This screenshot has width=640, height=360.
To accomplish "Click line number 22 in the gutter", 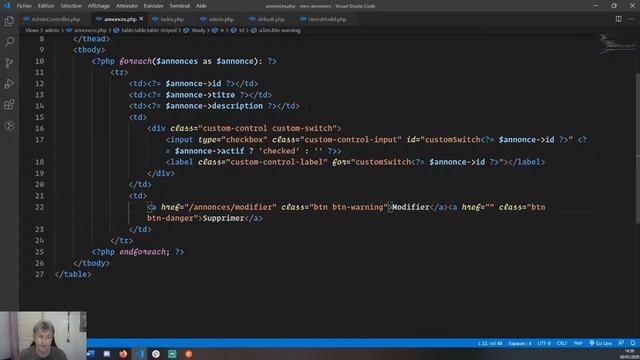I will [x=40, y=207].
